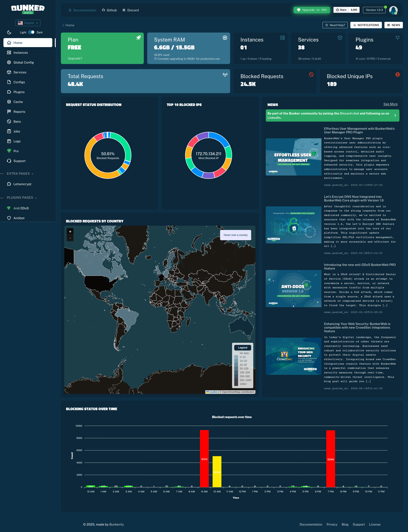Click the BunkerWeb logo

(x=28, y=9)
